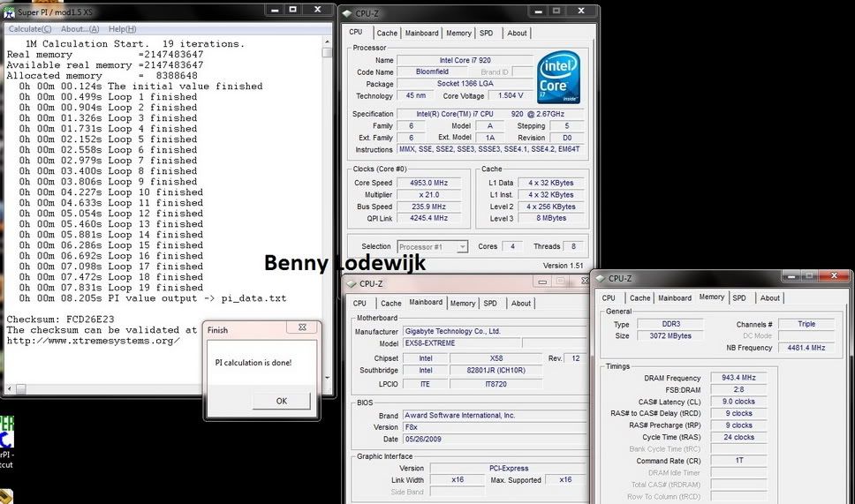The height and width of the screenshot is (504, 855).
Task: Open the Cache tab in the Mainboard CPU-Z window
Action: (391, 304)
